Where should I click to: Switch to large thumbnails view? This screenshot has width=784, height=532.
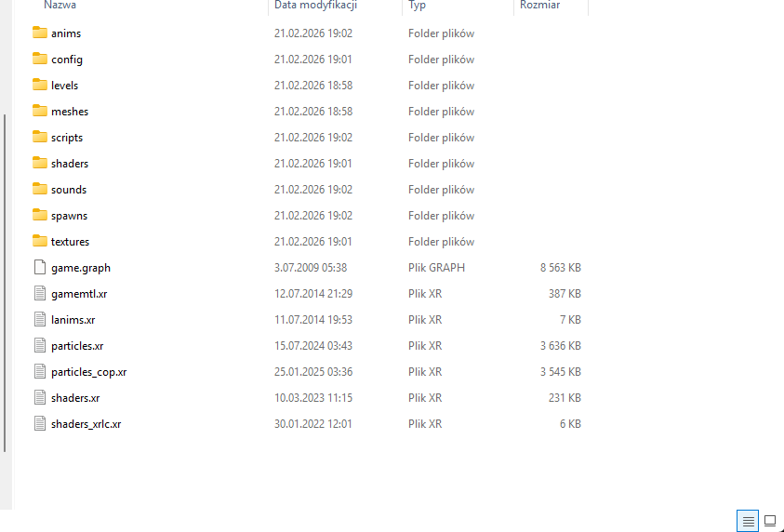click(x=770, y=521)
